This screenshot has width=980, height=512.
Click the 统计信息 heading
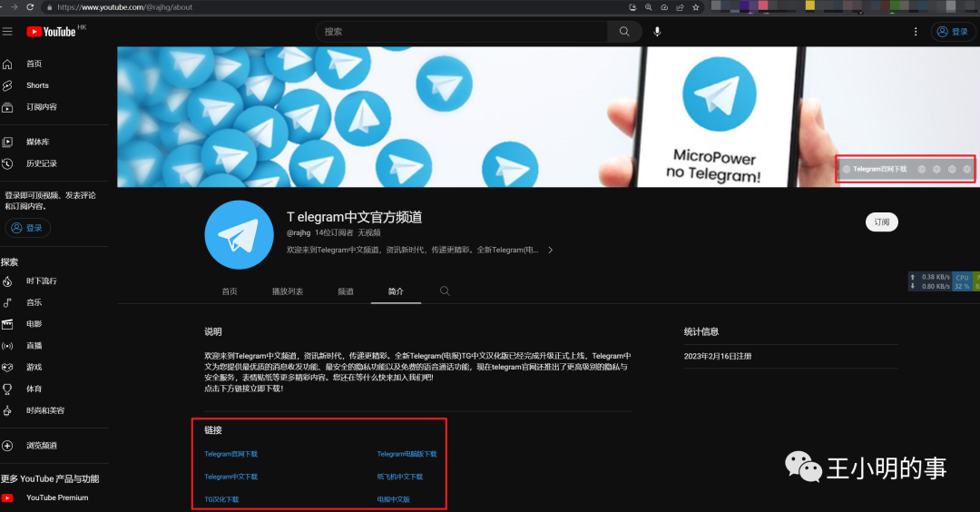pos(701,332)
